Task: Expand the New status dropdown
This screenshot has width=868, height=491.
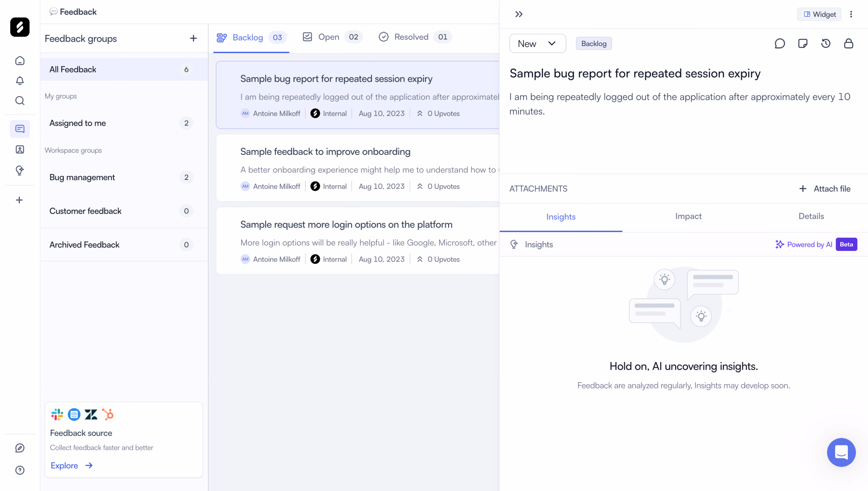Action: [x=537, y=44]
